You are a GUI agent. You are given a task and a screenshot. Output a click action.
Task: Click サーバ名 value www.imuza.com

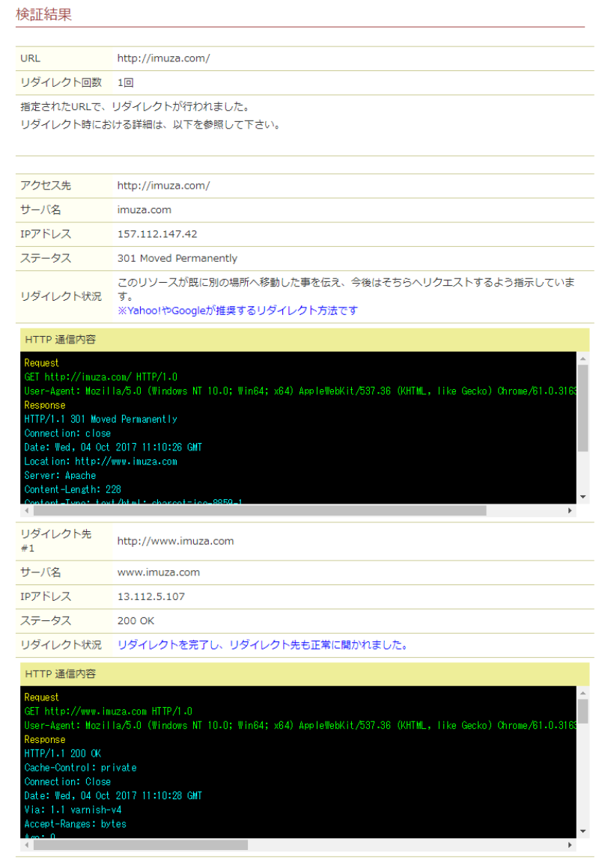159,572
